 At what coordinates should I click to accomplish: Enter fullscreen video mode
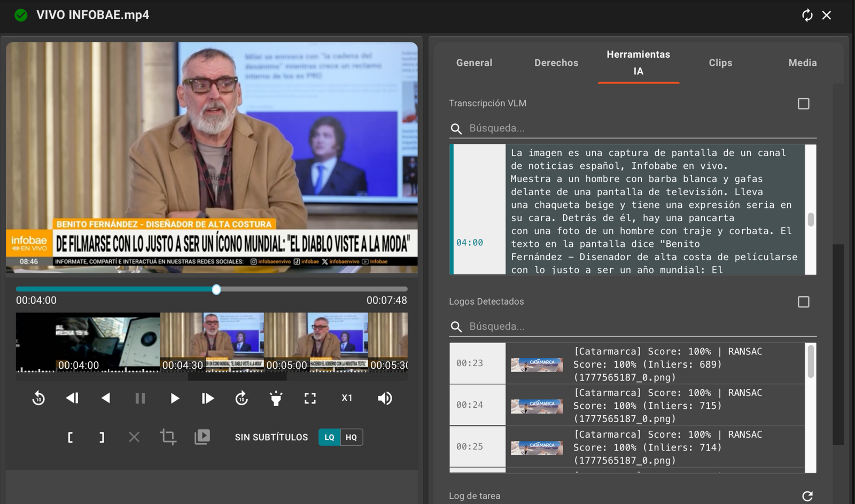tap(310, 398)
